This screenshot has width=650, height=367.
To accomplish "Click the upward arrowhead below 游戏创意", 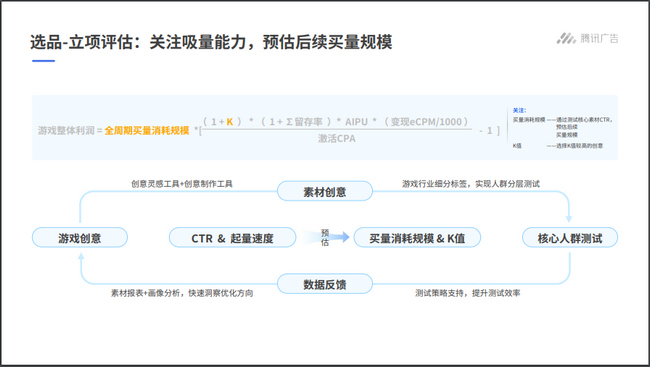I will tap(81, 257).
